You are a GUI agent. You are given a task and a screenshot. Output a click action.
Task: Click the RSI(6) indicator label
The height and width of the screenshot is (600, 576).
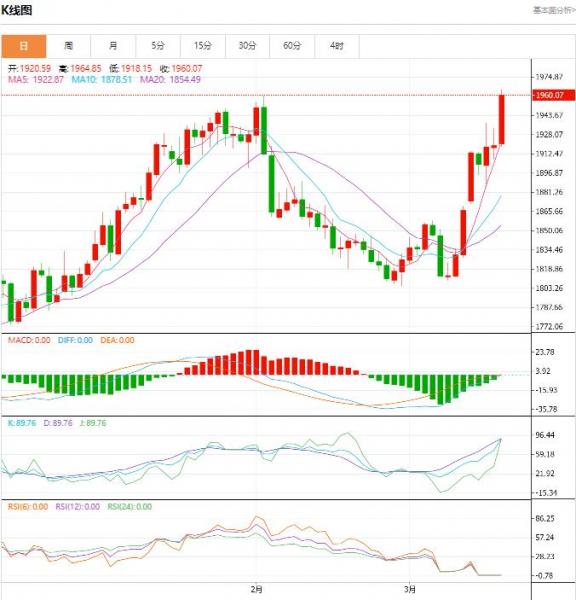pyautogui.click(x=28, y=507)
